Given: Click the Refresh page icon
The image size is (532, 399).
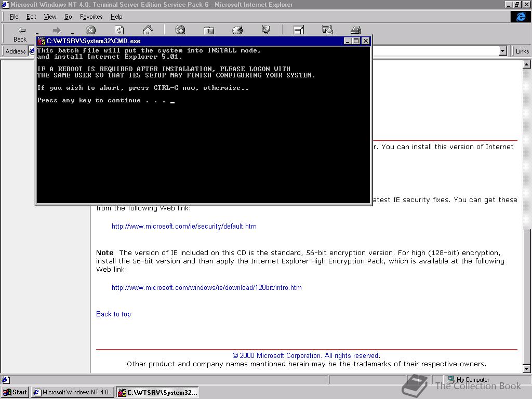Looking at the screenshot, I should tap(119, 30).
